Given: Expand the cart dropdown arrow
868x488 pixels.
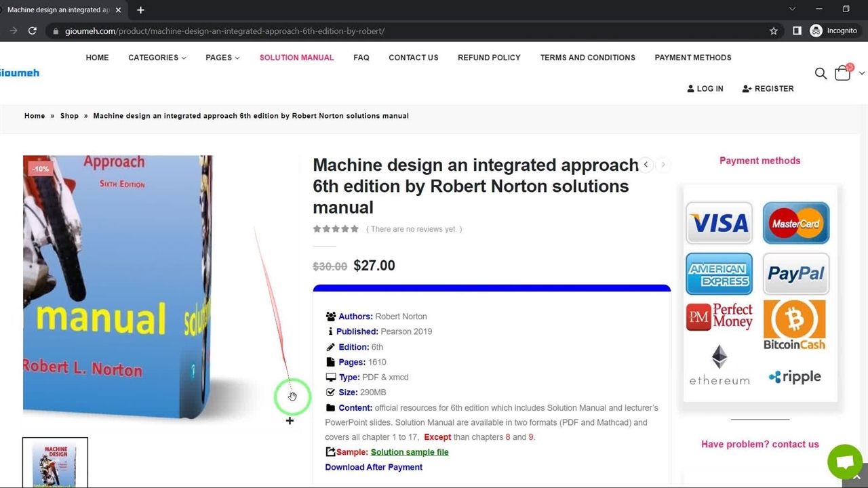Looking at the screenshot, I should click(862, 73).
